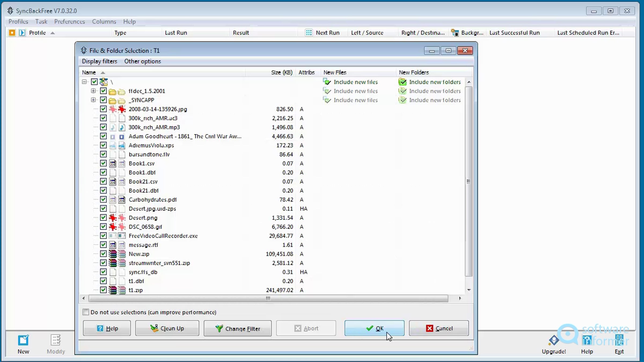Viewport: 644px width, 362px height.
Task: Enable Do not use selections checkbox
Action: pyautogui.click(x=86, y=312)
